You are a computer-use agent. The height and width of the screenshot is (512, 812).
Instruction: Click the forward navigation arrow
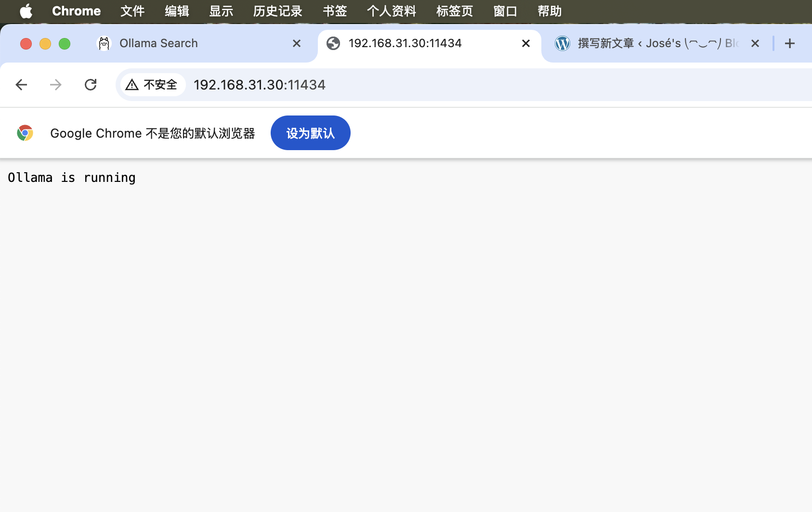click(56, 85)
